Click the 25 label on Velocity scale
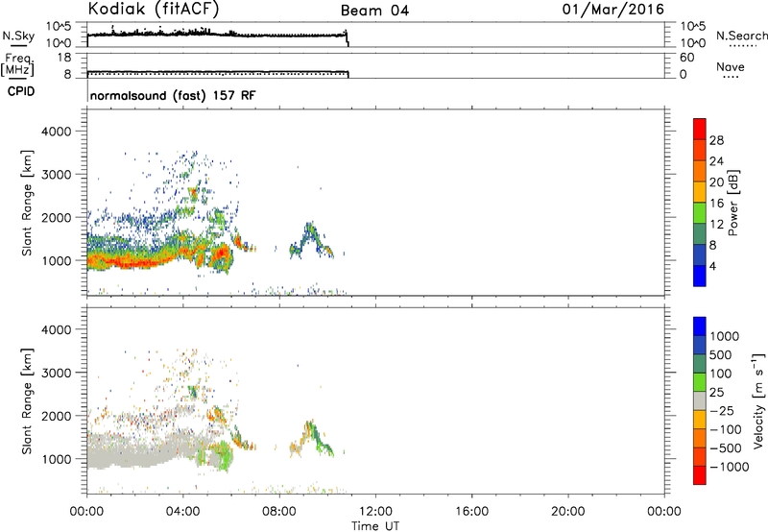This screenshot has height=532, width=768. click(x=716, y=393)
